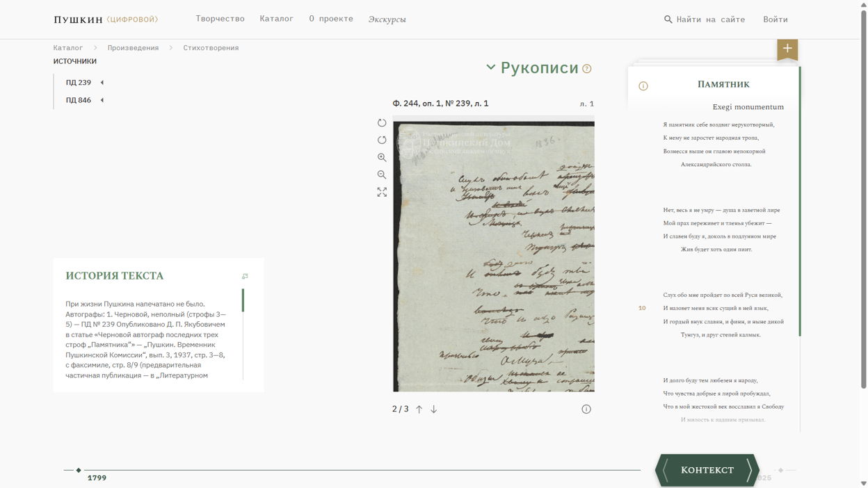Click line 'Слух обо мне пройдет'
The image size is (868, 488).
point(723,295)
